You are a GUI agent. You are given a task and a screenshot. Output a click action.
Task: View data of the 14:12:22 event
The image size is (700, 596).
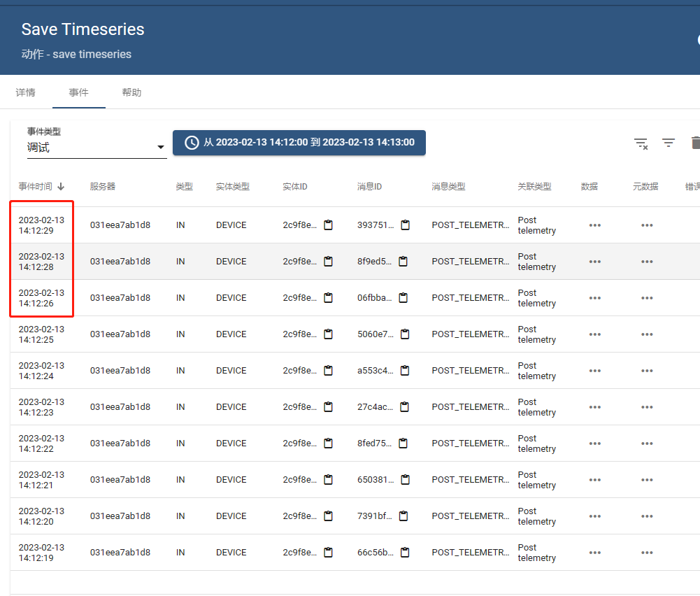click(594, 443)
